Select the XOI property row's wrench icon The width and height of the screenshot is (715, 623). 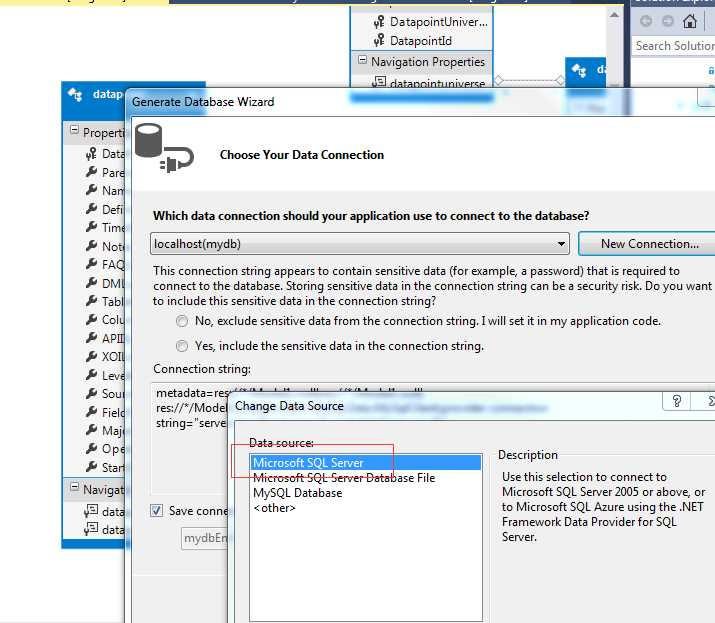91,356
